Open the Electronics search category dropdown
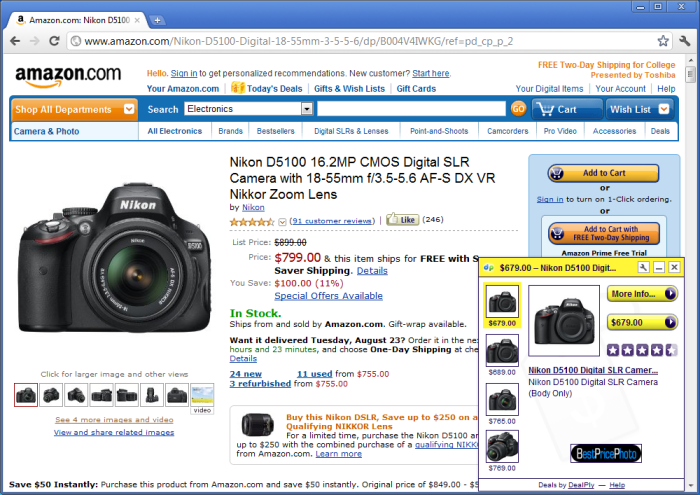 pos(249,108)
